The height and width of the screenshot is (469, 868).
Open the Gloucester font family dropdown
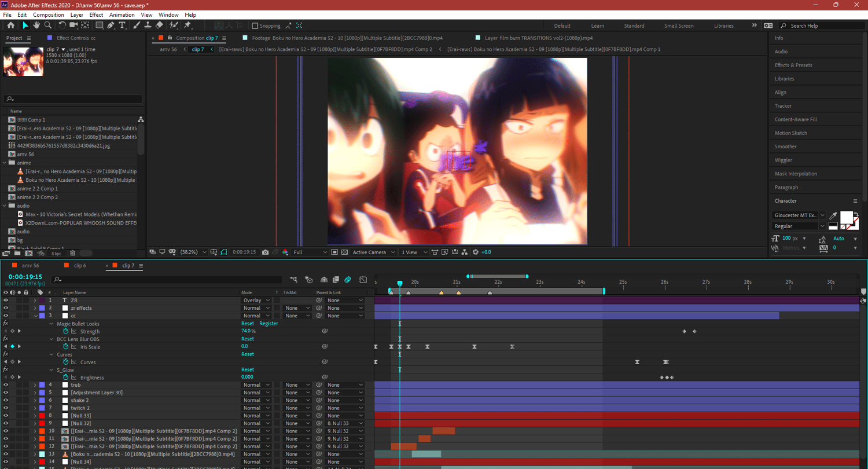tap(799, 215)
